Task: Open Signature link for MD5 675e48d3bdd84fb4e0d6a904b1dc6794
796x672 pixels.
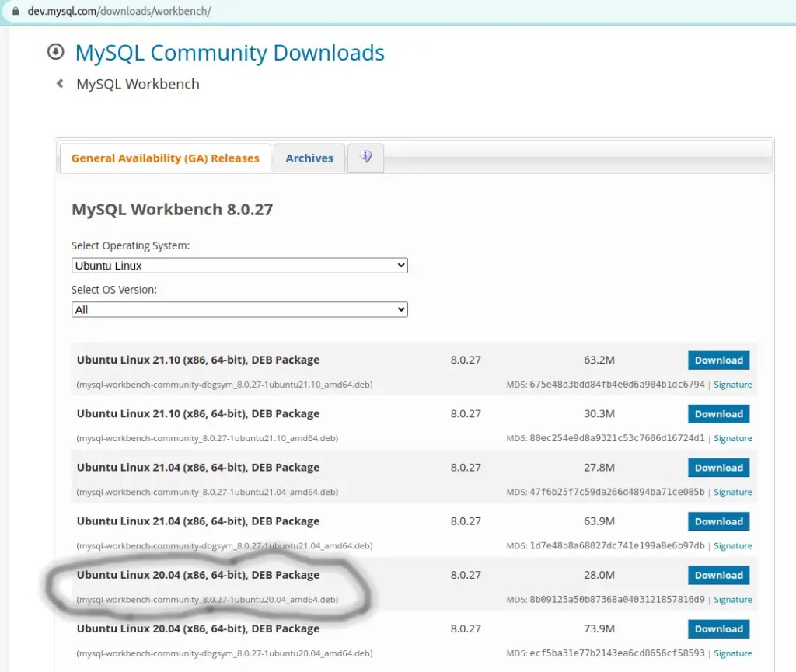Action: click(x=732, y=385)
